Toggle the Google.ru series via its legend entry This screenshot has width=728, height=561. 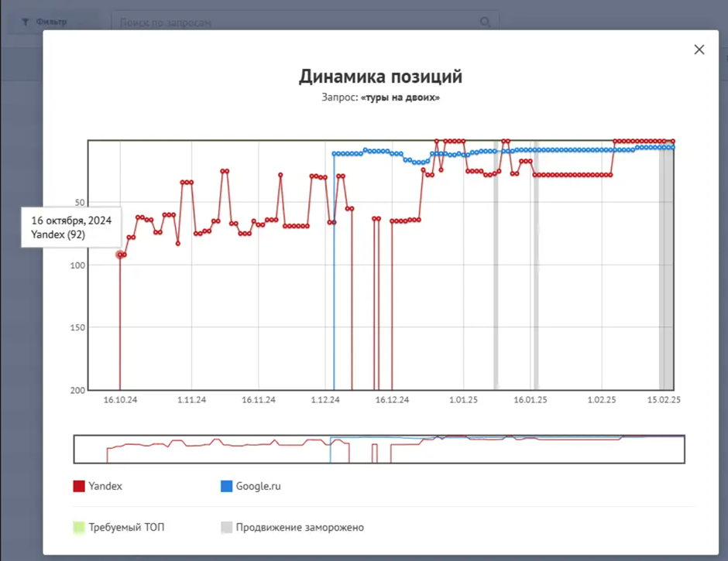[258, 486]
